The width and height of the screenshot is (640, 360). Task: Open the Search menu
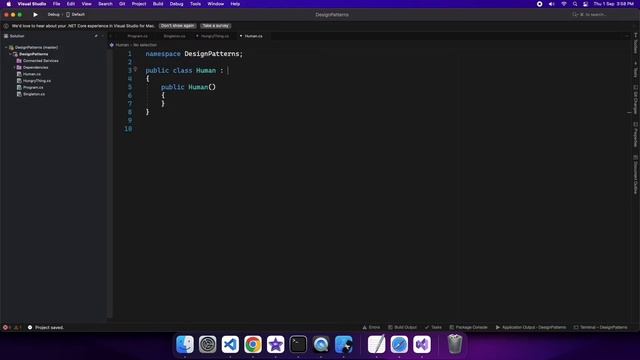click(105, 4)
